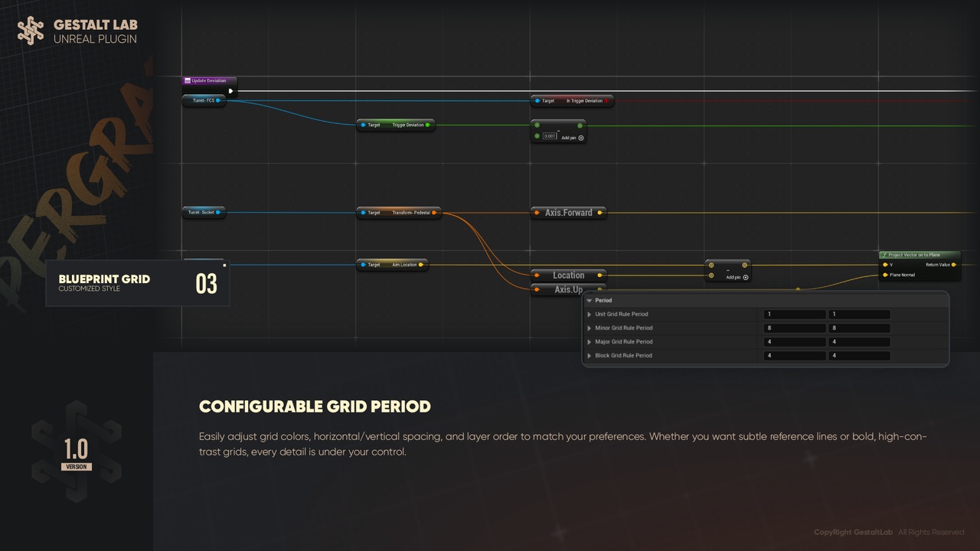Click the blue pin on Turret- Socket node

point(218,212)
